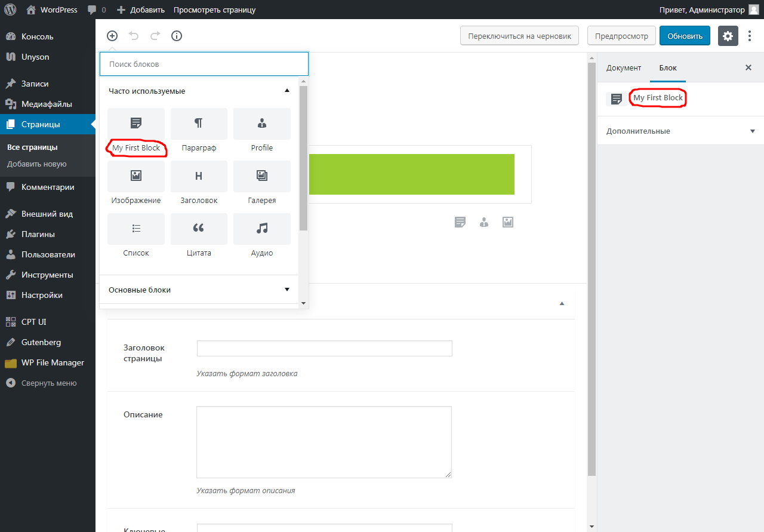This screenshot has height=532, width=764.
Task: Insert the Изображение block
Action: click(136, 184)
